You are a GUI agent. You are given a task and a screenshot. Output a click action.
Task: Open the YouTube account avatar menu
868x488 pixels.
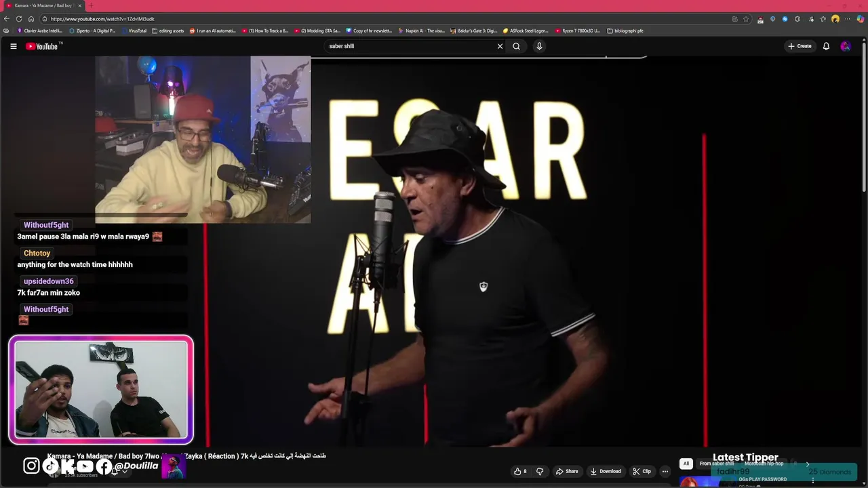coord(845,46)
